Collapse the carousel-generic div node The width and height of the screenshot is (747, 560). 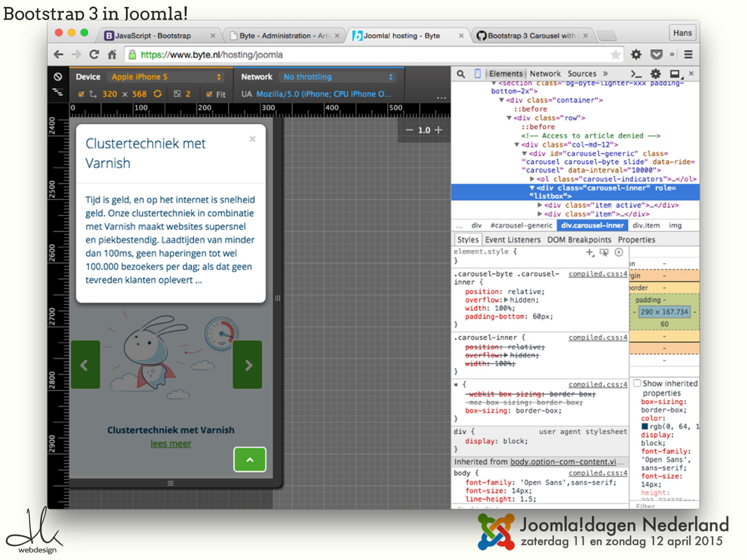(x=524, y=154)
